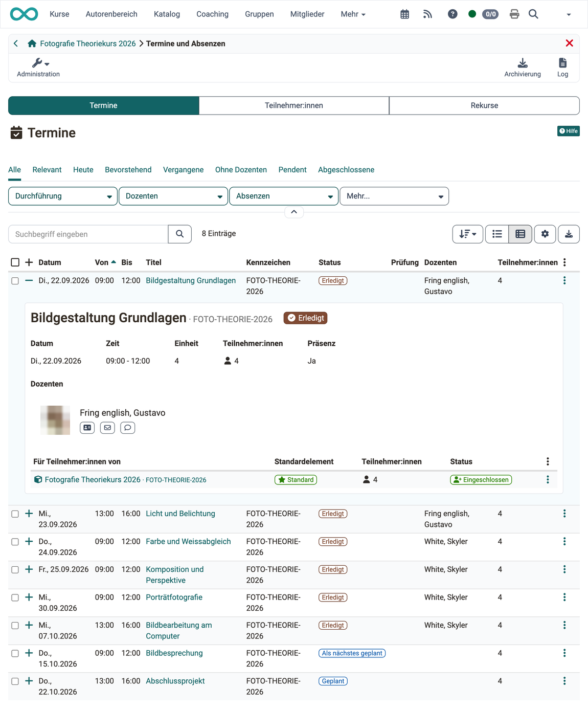
Task: Select checkbox for Bildbesprechung row
Action: tap(15, 653)
